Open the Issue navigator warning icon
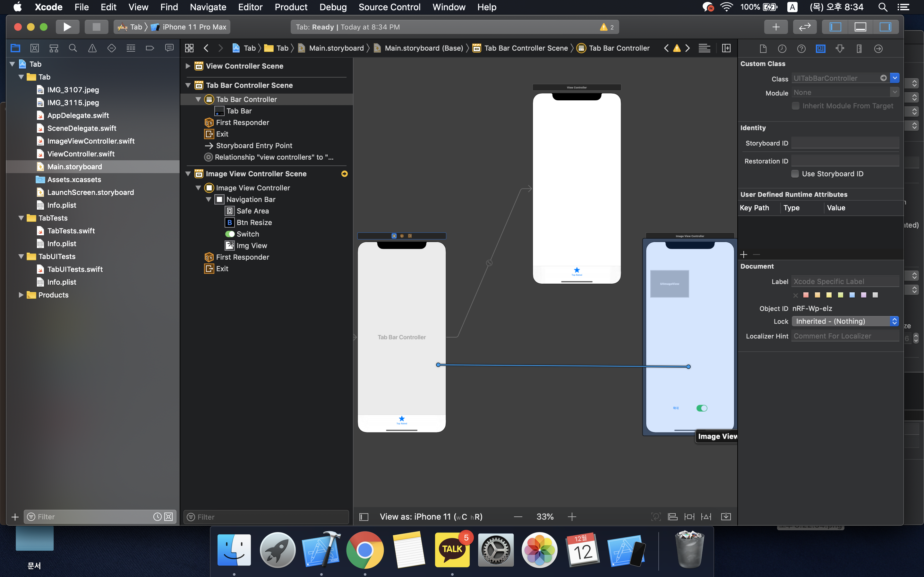Image resolution: width=924 pixels, height=577 pixels. pyautogui.click(x=92, y=48)
